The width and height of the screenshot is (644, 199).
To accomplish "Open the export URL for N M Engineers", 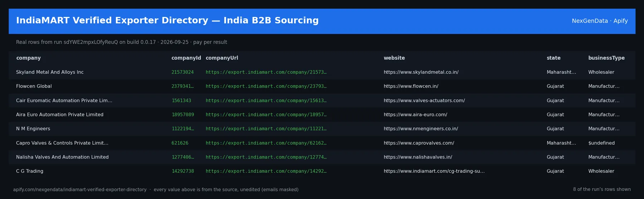I will (266, 129).
